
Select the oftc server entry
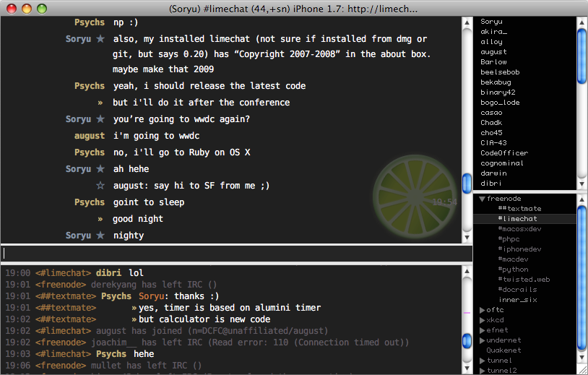[x=495, y=310]
